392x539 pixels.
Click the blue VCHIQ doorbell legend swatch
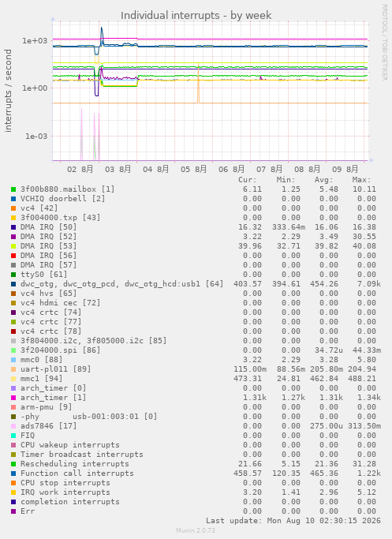click(x=13, y=199)
